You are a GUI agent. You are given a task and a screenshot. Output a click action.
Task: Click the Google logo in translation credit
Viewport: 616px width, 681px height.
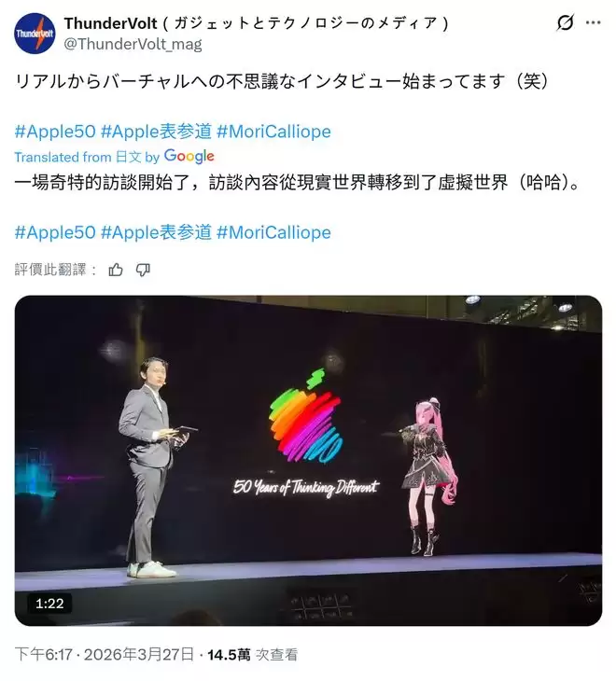[189, 157]
